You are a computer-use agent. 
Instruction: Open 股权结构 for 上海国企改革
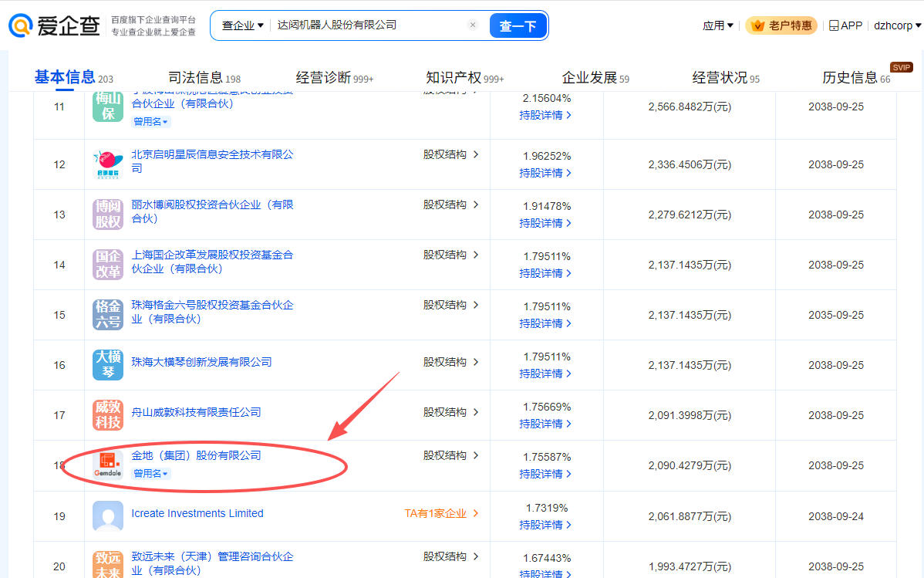click(x=450, y=255)
